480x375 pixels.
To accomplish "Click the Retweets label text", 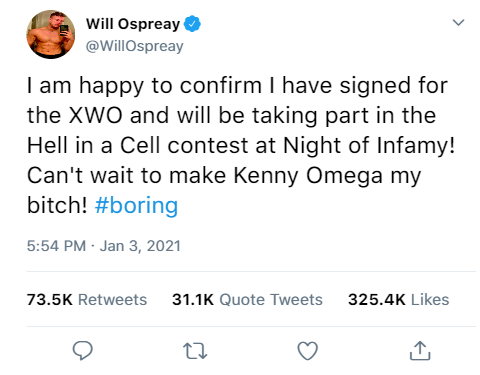I will (112, 299).
